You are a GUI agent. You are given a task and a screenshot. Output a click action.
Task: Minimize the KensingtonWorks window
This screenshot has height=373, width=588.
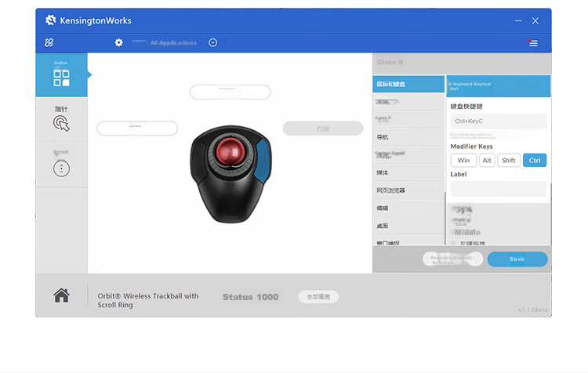(518, 21)
